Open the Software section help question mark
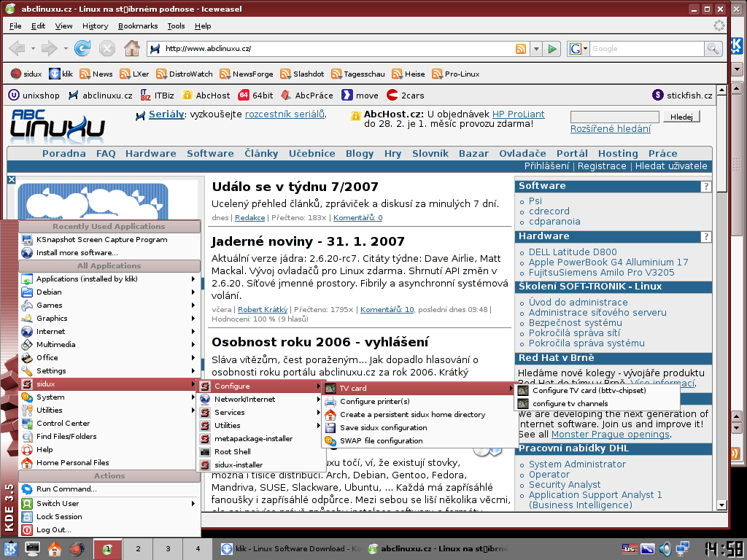The height and width of the screenshot is (560, 747). pyautogui.click(x=705, y=186)
